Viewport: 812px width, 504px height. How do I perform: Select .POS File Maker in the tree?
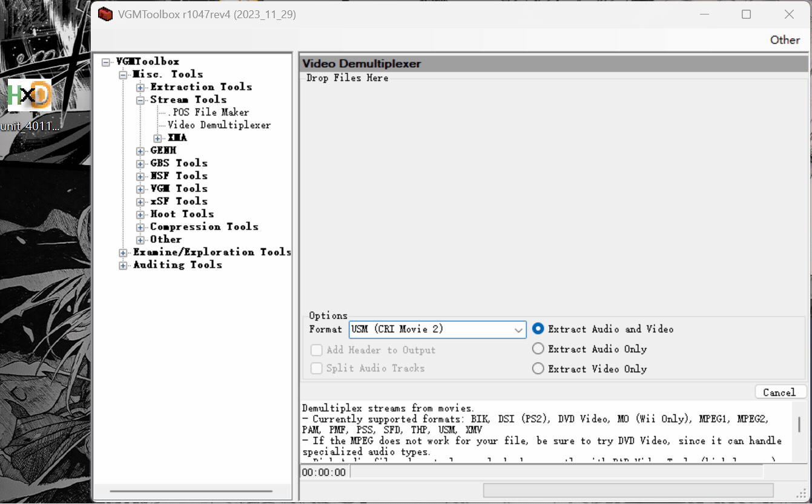208,113
